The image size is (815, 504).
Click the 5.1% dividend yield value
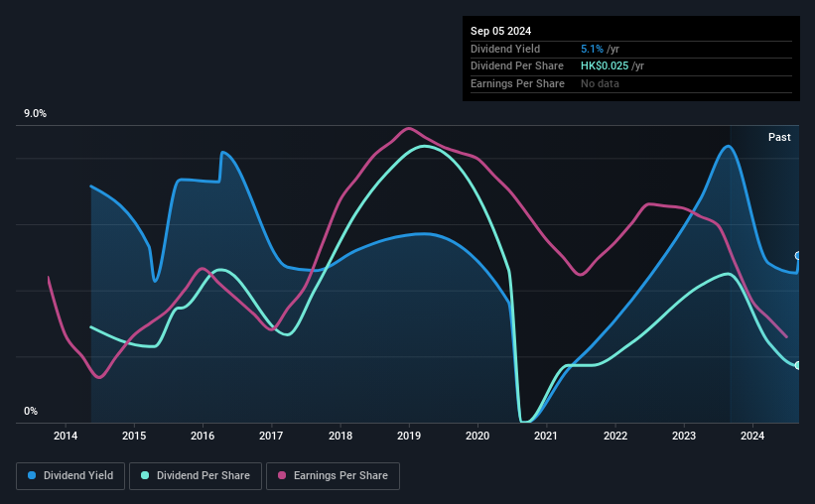pyautogui.click(x=592, y=49)
